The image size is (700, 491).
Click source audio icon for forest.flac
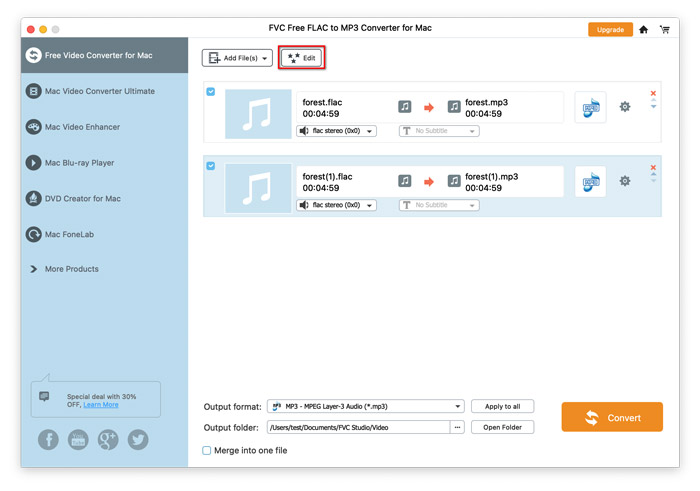(404, 107)
